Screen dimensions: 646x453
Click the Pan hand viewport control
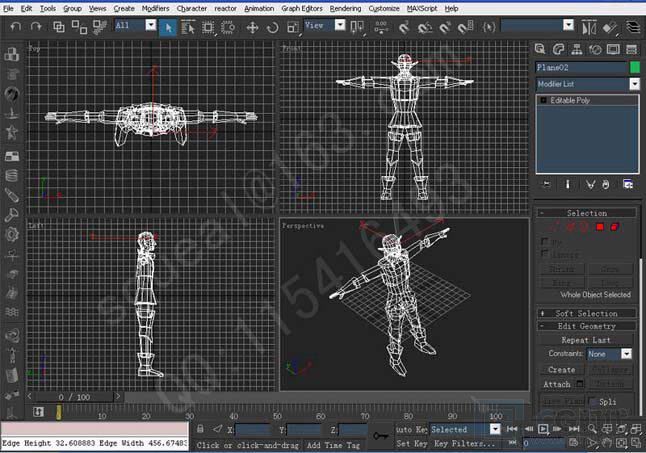[606, 444]
